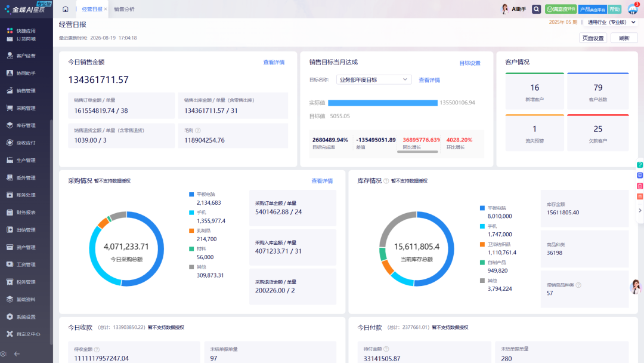Open 查看详情 for 采购情况
Screen dimensions: 644x363
(x=322, y=181)
